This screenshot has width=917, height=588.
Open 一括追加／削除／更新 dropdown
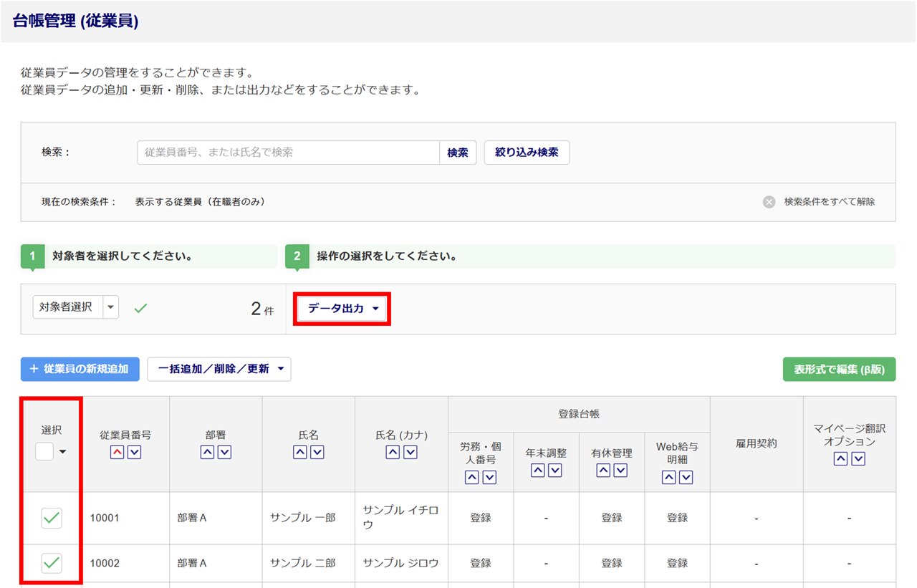point(219,369)
